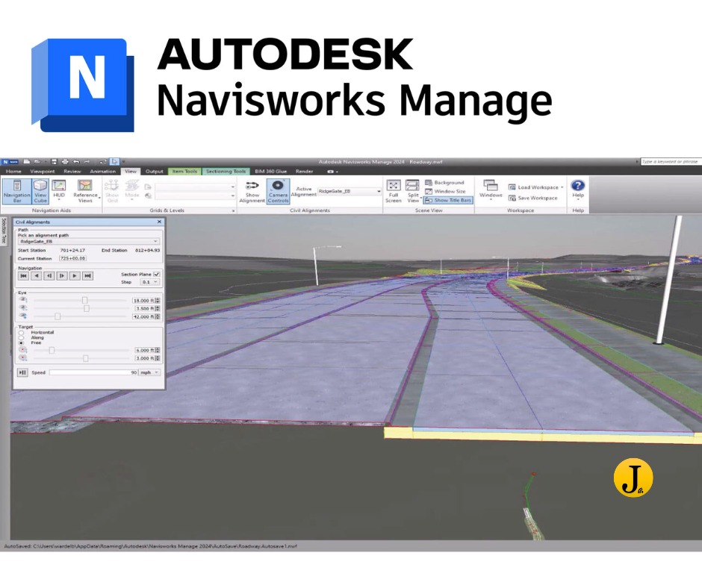Switch to Full Screen mode
Image resolution: width=702 pixels, height=588 pixels.
[393, 191]
